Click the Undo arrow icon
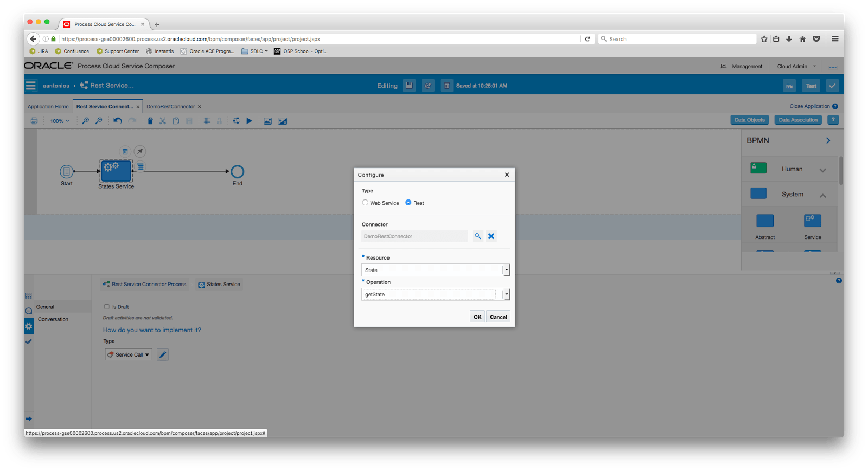The width and height of the screenshot is (868, 471). pyautogui.click(x=117, y=121)
